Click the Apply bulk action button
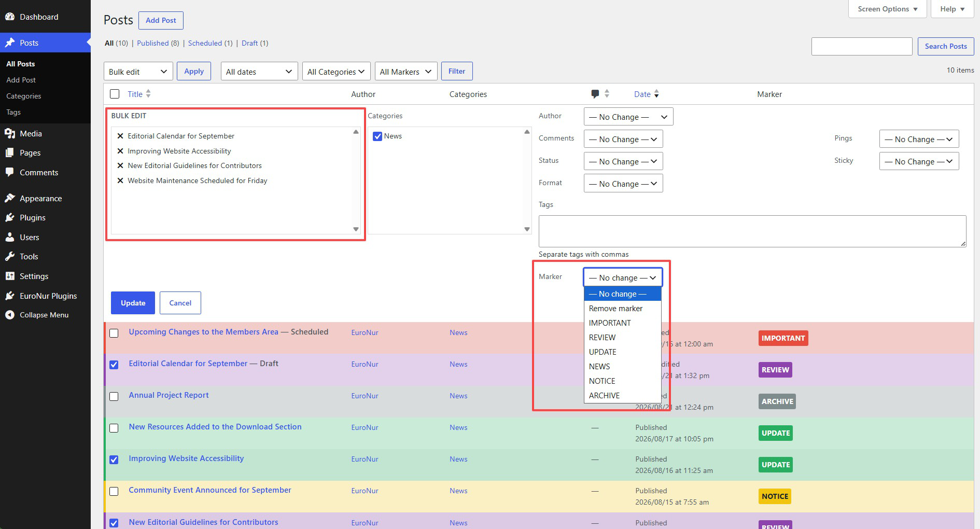980x529 pixels. (x=194, y=71)
